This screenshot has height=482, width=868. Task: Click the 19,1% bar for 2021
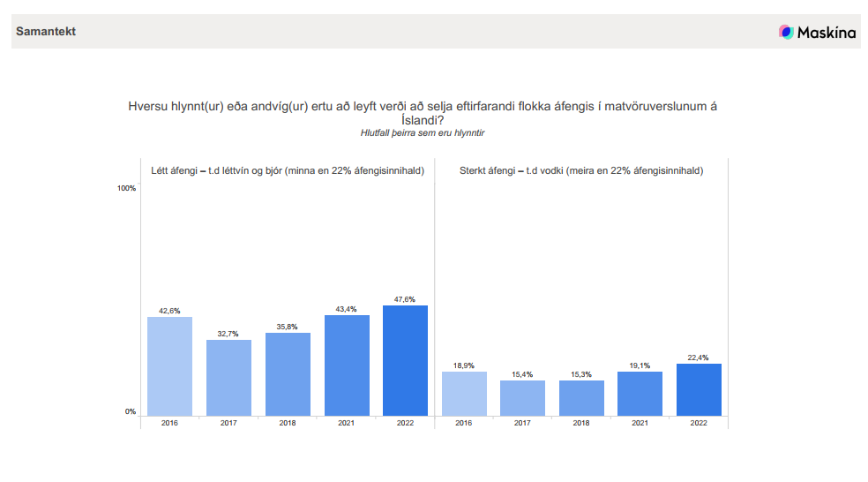coord(640,394)
